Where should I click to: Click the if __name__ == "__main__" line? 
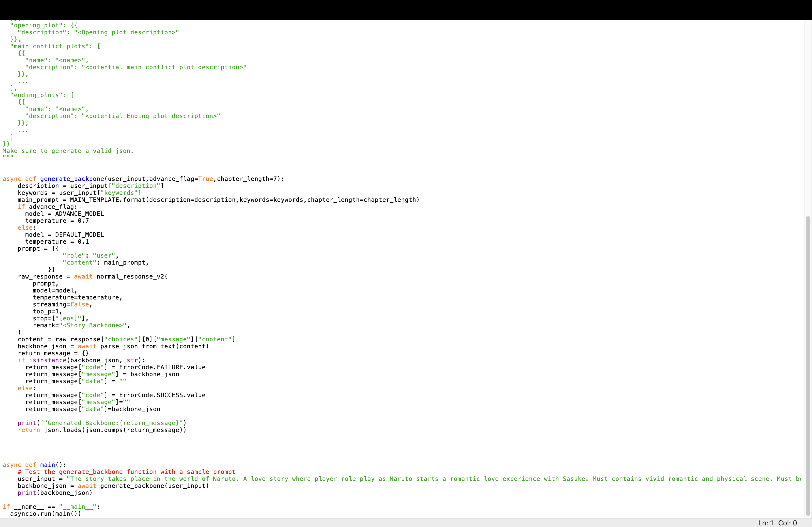click(x=51, y=507)
